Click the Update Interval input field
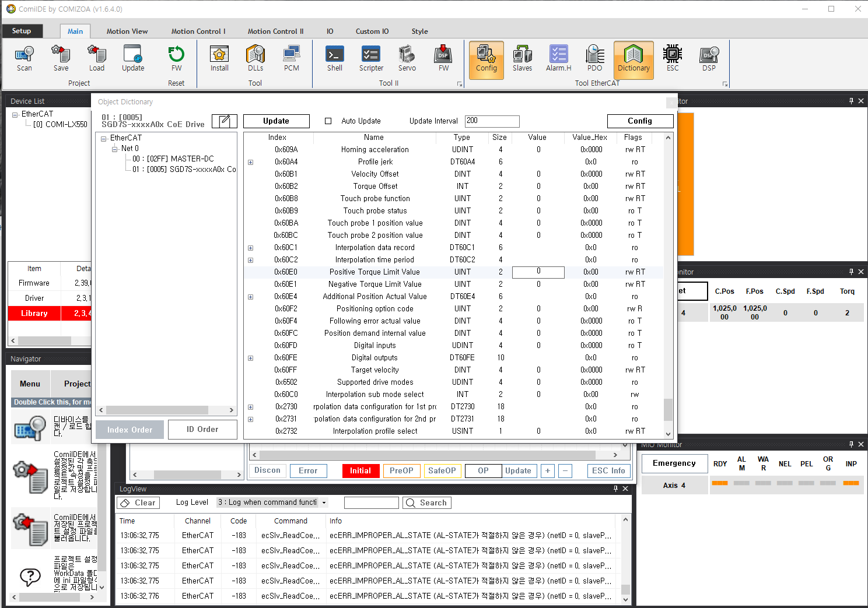This screenshot has height=608, width=868. click(492, 121)
